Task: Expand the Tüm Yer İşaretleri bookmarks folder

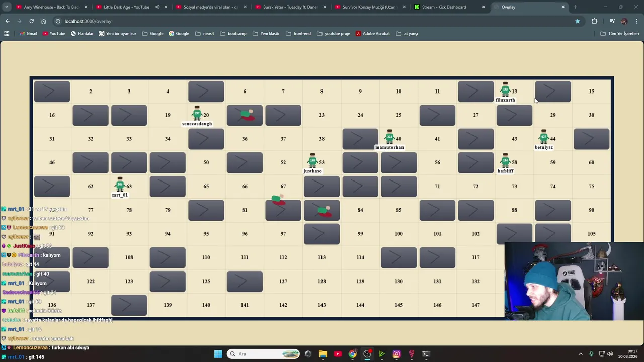Action: click(620, 33)
